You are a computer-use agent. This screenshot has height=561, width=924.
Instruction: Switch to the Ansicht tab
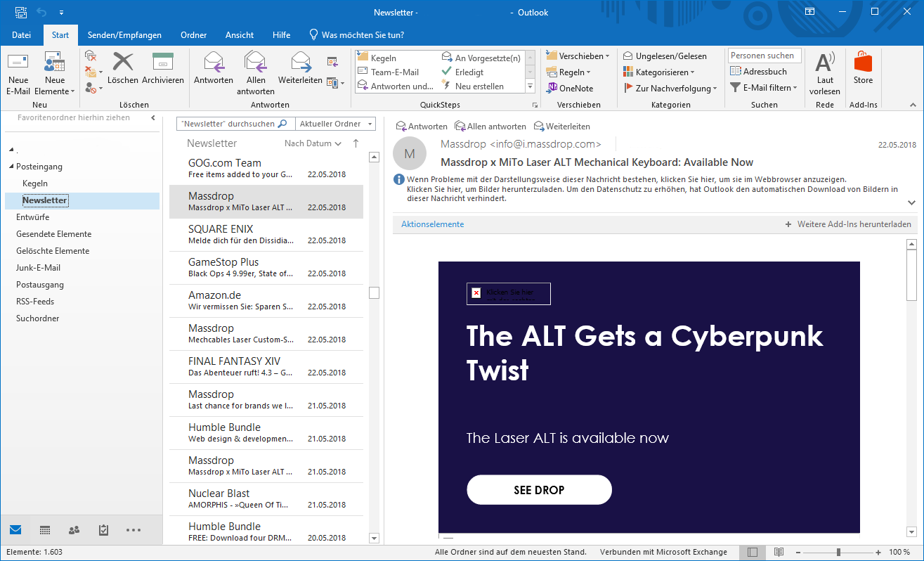240,35
